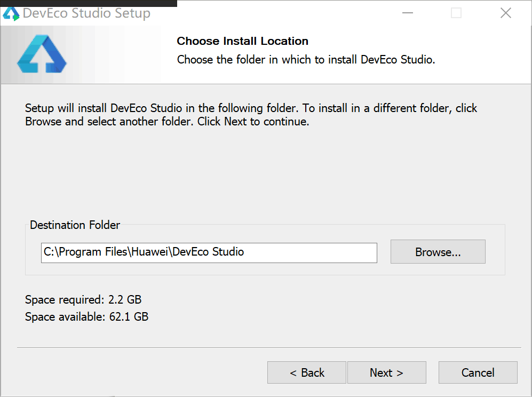
Task: Click the 'Setup will install DevEco Studio' instructions
Action: [x=251, y=115]
